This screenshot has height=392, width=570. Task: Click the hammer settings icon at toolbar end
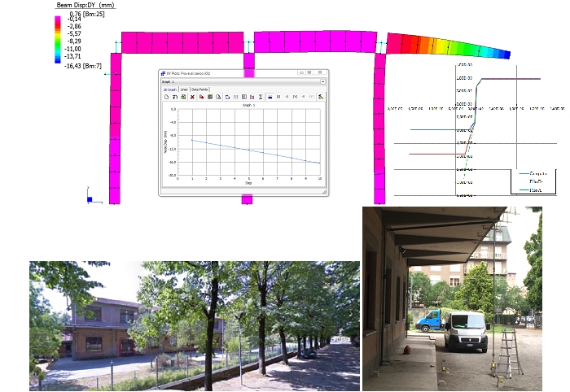point(321,97)
